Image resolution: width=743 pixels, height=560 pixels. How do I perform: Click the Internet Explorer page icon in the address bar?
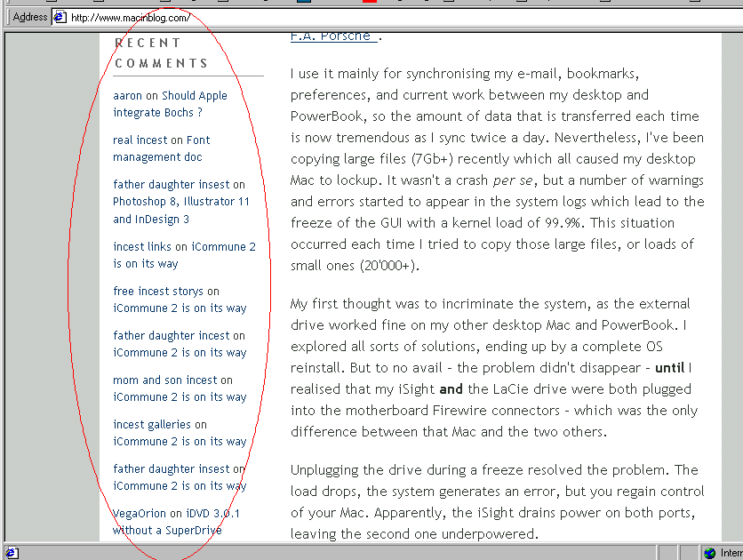click(x=60, y=18)
